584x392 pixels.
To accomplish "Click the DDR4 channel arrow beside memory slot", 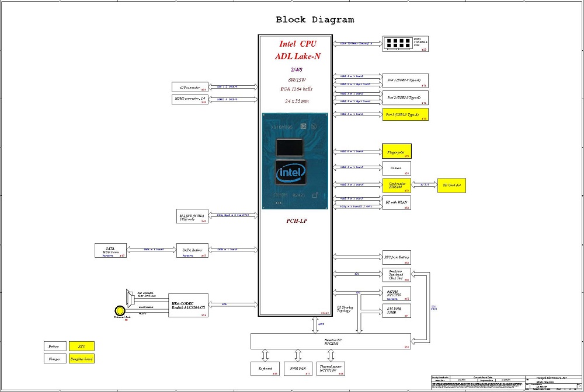I will (x=357, y=44).
